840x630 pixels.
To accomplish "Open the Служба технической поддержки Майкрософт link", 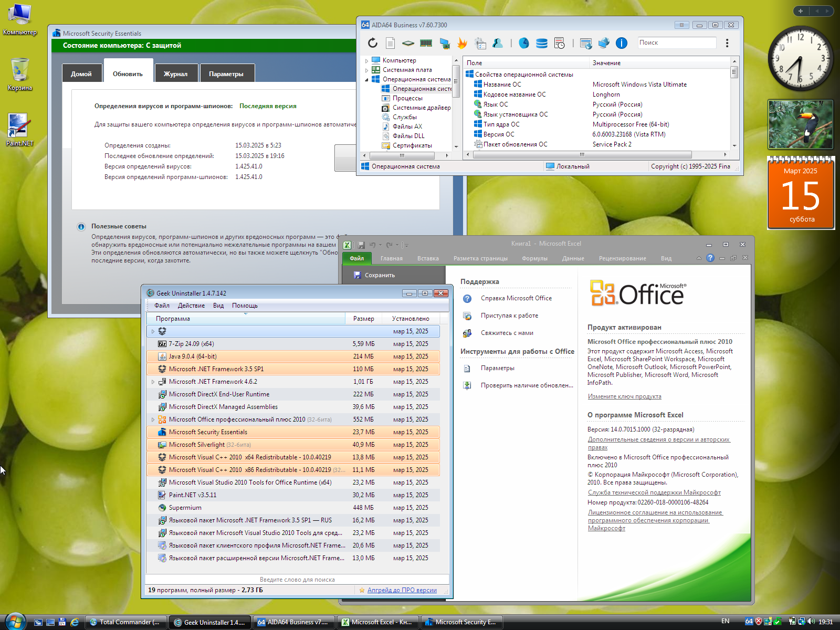I will click(654, 492).
